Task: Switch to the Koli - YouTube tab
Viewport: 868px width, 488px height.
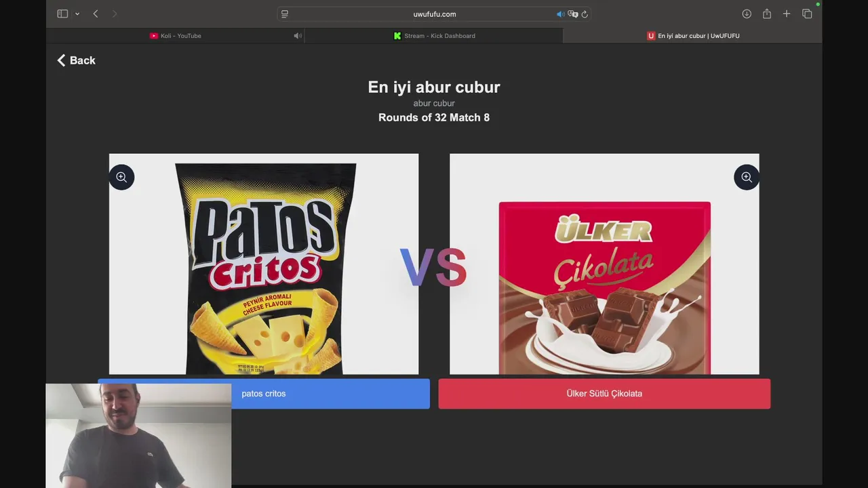Action: tap(175, 36)
